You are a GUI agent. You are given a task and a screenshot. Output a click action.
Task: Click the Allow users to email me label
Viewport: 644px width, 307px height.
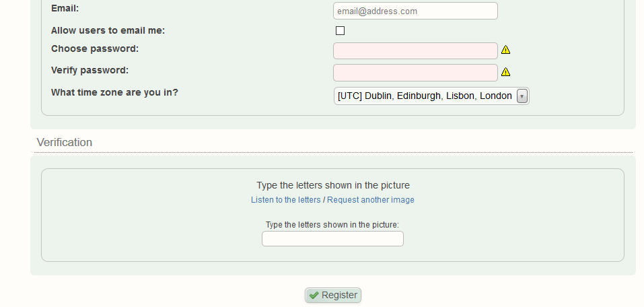coord(108,30)
